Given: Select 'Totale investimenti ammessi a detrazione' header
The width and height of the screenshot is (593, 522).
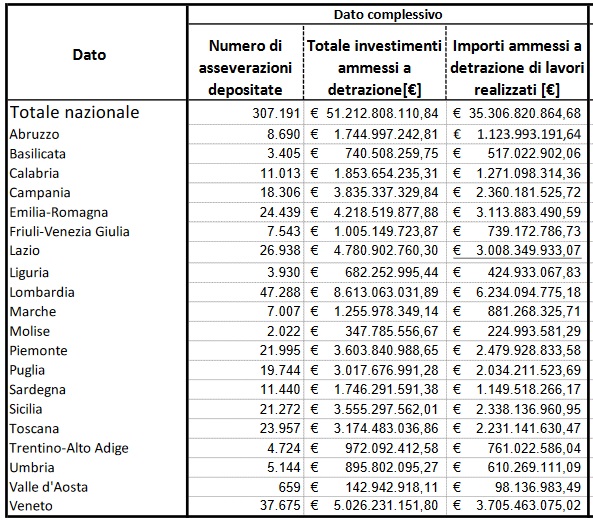Looking at the screenshot, I should point(374,68).
